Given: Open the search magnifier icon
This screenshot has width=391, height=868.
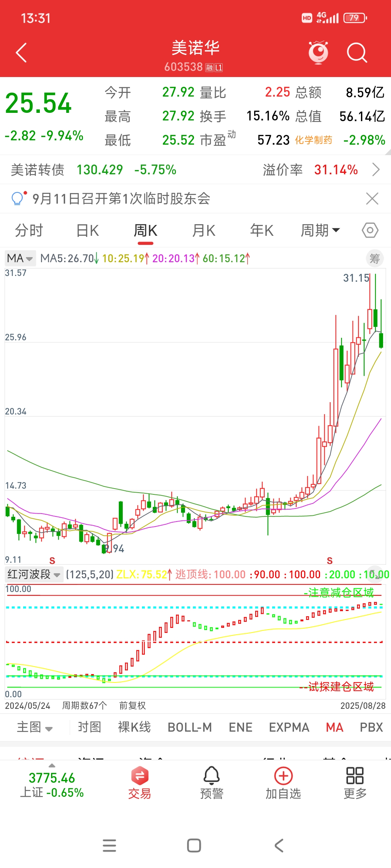Looking at the screenshot, I should coord(357,53).
